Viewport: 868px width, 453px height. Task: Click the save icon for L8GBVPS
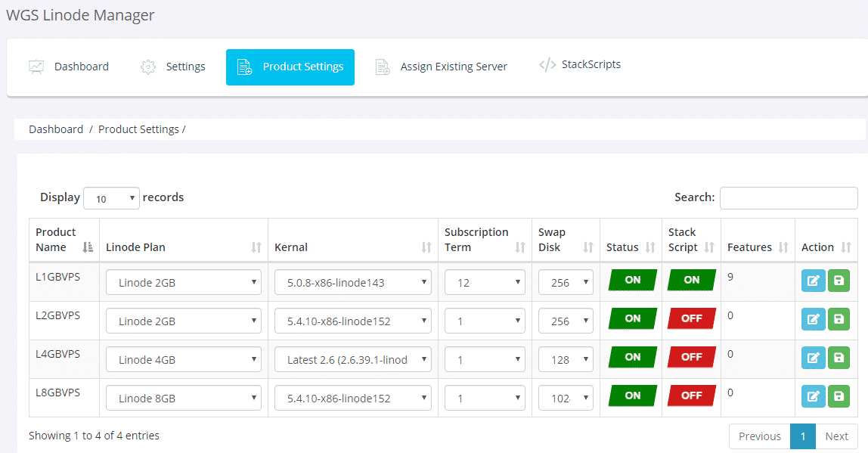pos(839,396)
